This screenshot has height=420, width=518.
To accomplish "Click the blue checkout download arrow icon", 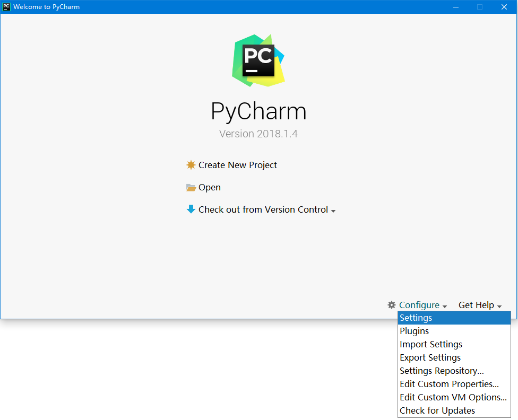I will pos(191,209).
